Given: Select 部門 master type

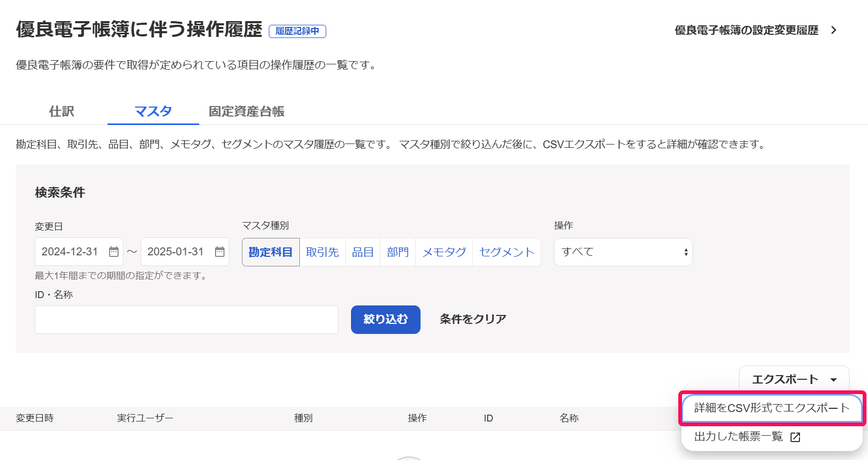Looking at the screenshot, I should [x=398, y=252].
